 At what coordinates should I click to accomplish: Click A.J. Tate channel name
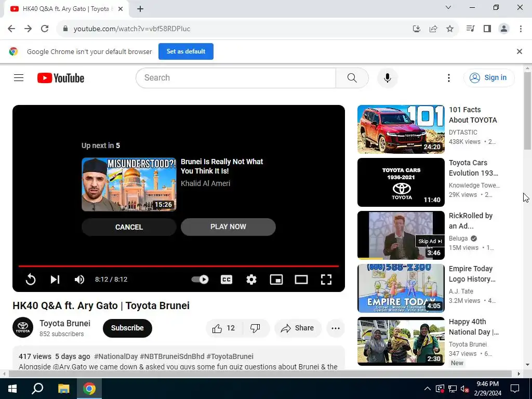coord(461,291)
